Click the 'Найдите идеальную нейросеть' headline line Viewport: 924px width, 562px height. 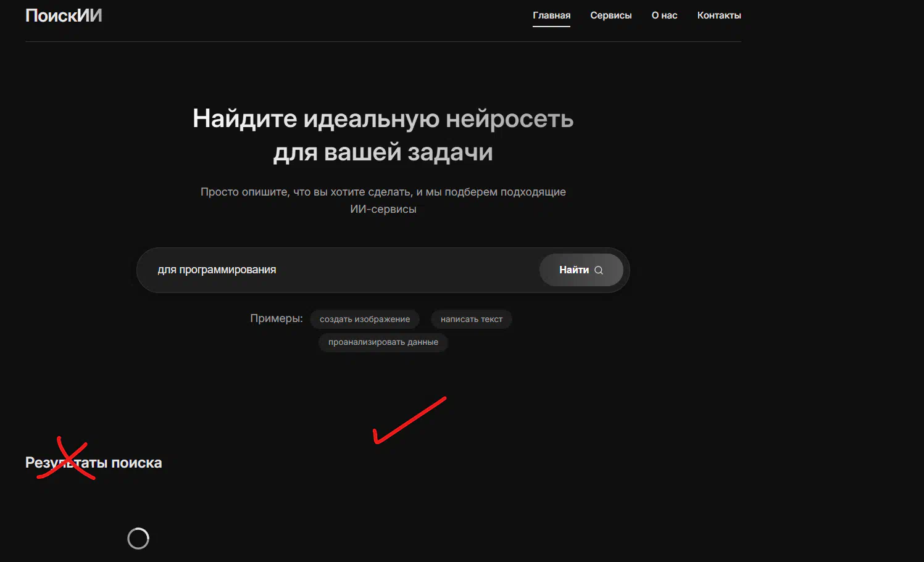coord(383,118)
